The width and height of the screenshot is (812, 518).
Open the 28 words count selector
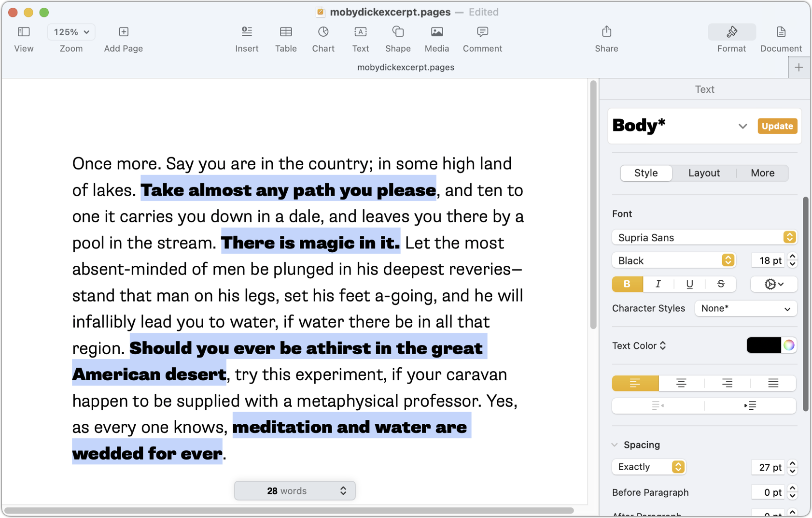pos(294,490)
